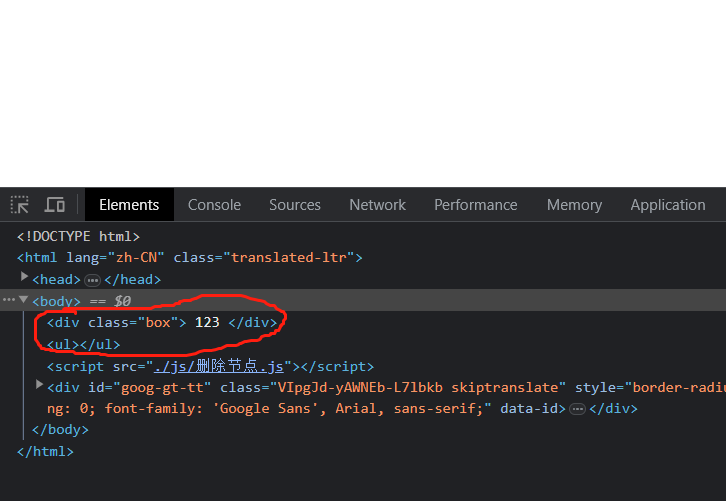Select the empty ul element row

[x=83, y=344]
